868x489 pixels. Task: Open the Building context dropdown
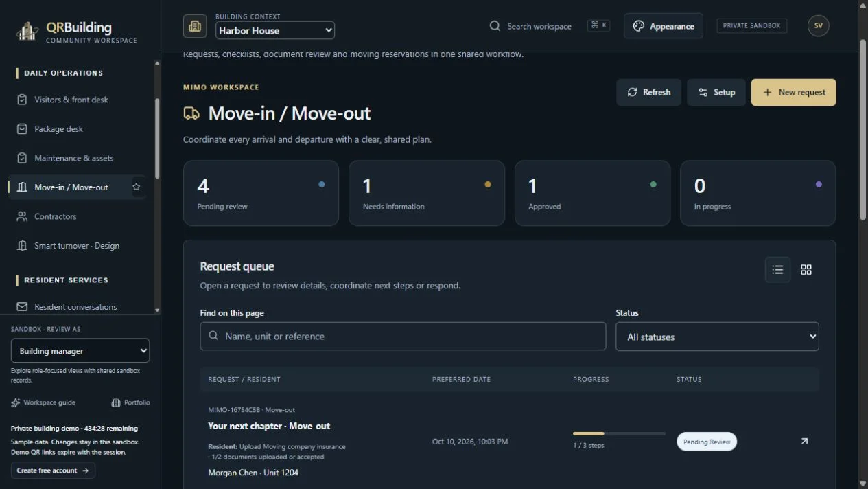(275, 30)
